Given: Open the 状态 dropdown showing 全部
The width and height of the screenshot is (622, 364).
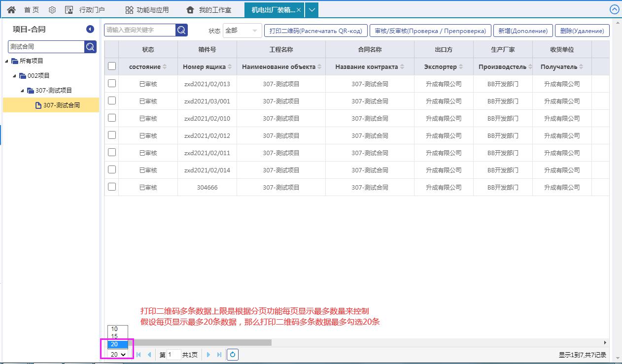Looking at the screenshot, I should tap(242, 31).
